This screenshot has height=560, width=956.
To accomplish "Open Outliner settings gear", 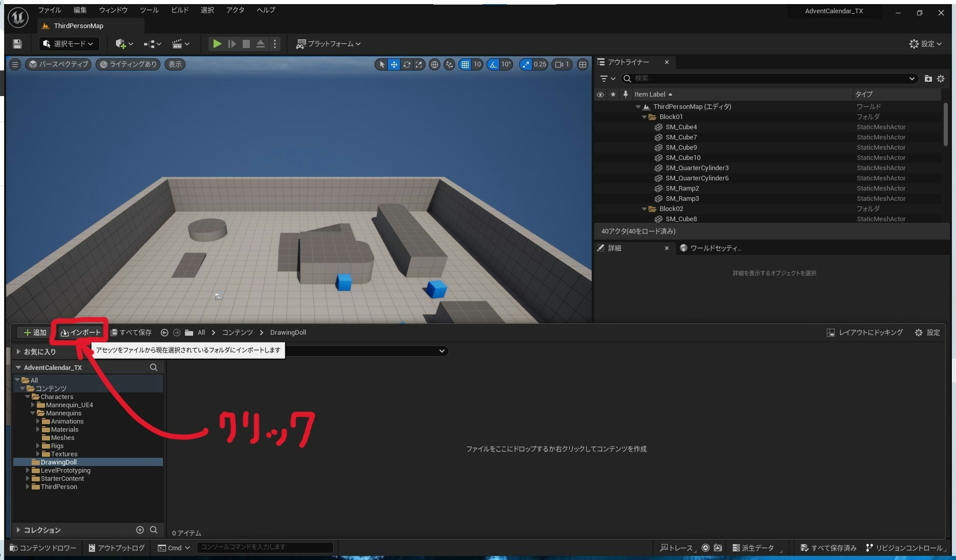I will tap(941, 79).
